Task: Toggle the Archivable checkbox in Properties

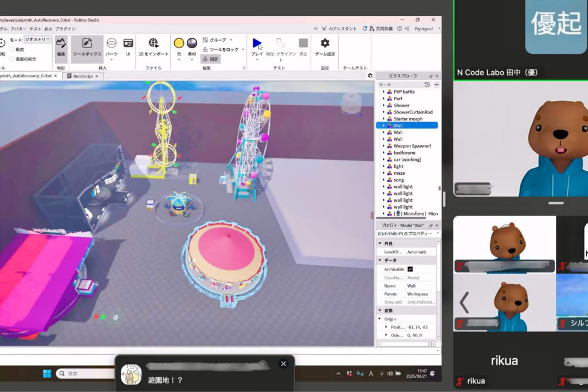Action: click(x=410, y=269)
